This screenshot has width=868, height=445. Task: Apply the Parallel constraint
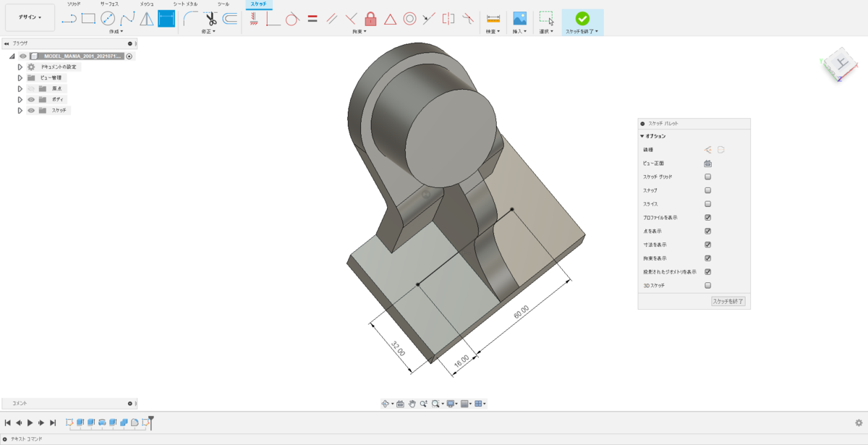click(332, 19)
